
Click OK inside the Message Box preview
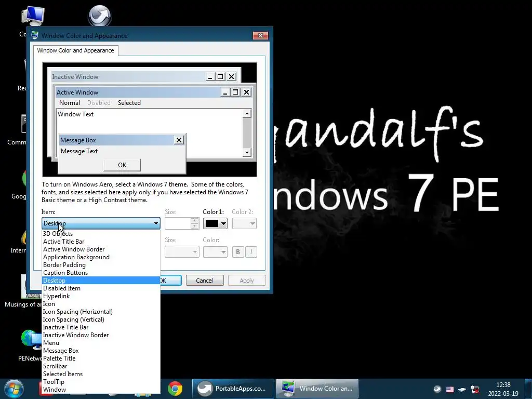tap(122, 165)
